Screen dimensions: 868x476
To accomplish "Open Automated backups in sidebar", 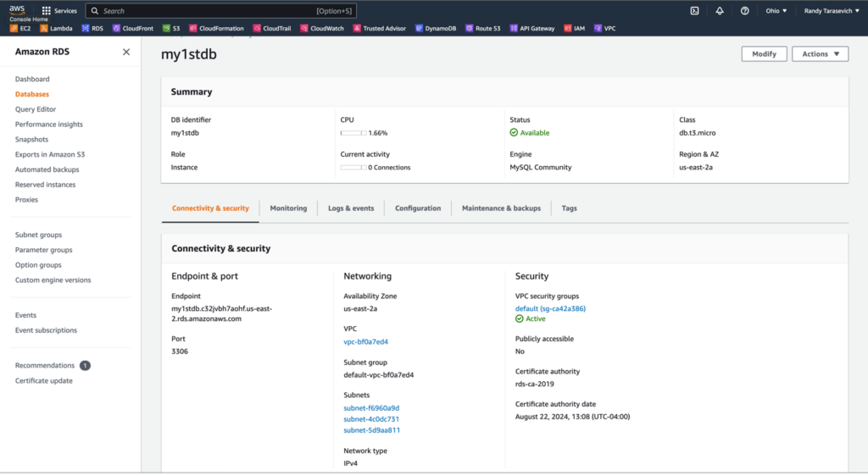I will pyautogui.click(x=47, y=169).
